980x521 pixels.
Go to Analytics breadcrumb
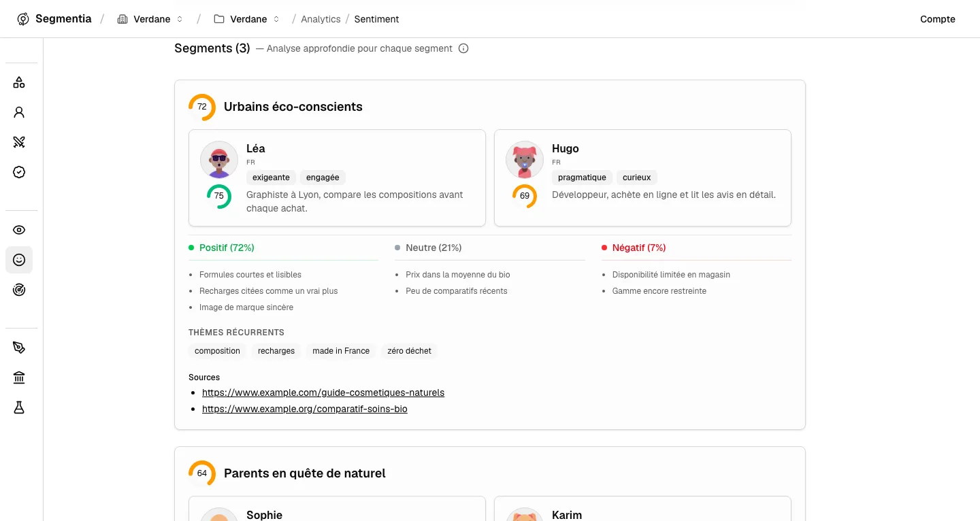[x=321, y=19]
